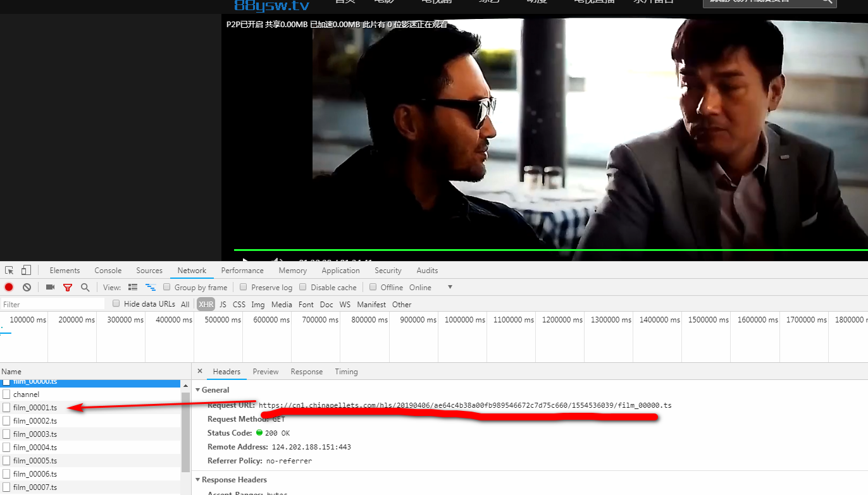Click the Request URL value text
Screen dimensions: 868x495
pyautogui.click(x=465, y=405)
